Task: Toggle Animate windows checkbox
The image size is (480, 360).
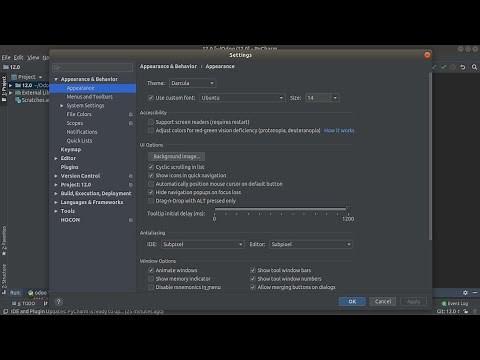Action: tap(151, 270)
